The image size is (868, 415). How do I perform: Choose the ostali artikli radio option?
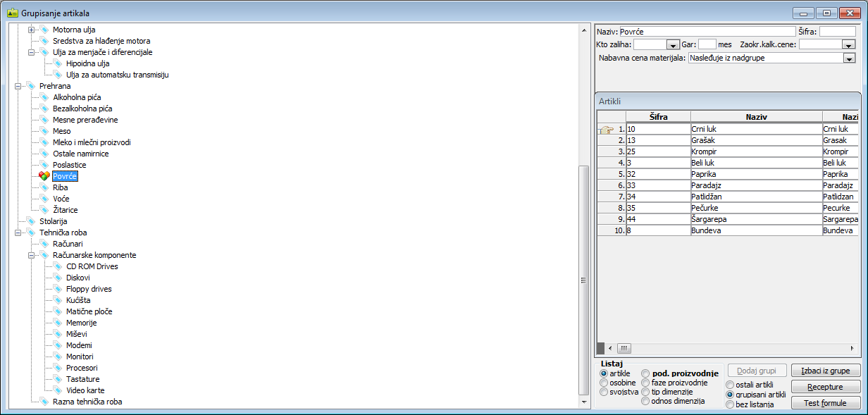pyautogui.click(x=730, y=385)
